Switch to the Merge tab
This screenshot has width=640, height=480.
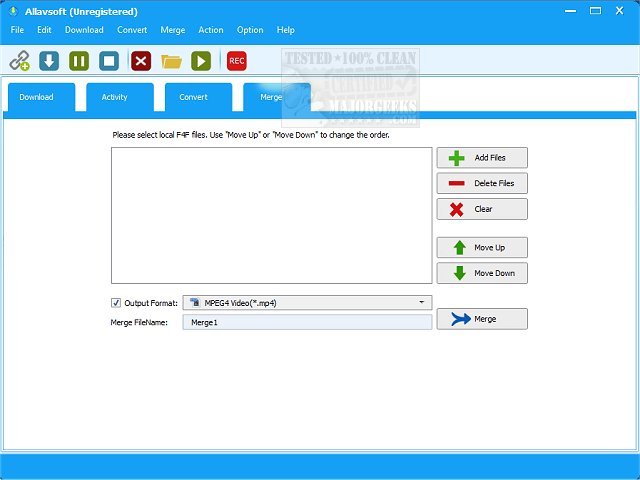277,97
